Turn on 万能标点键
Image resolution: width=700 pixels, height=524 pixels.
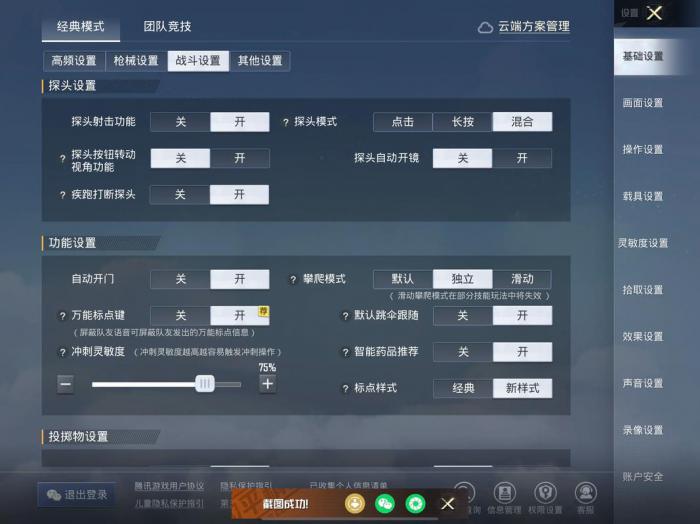coord(240,316)
